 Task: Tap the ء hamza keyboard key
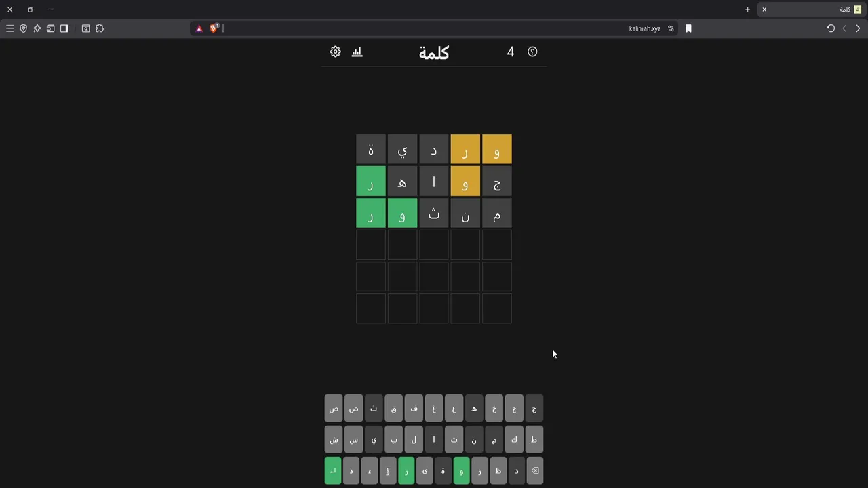pos(370,470)
